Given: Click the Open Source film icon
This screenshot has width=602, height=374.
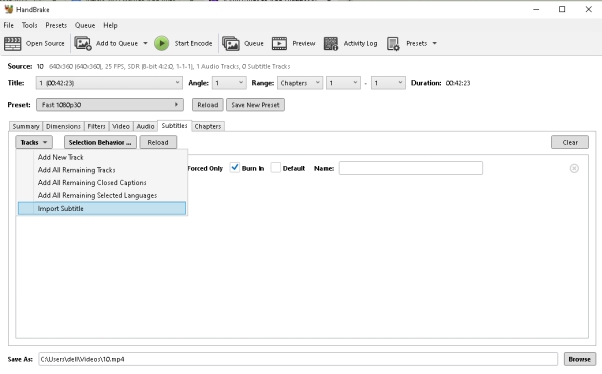Looking at the screenshot, I should point(12,43).
